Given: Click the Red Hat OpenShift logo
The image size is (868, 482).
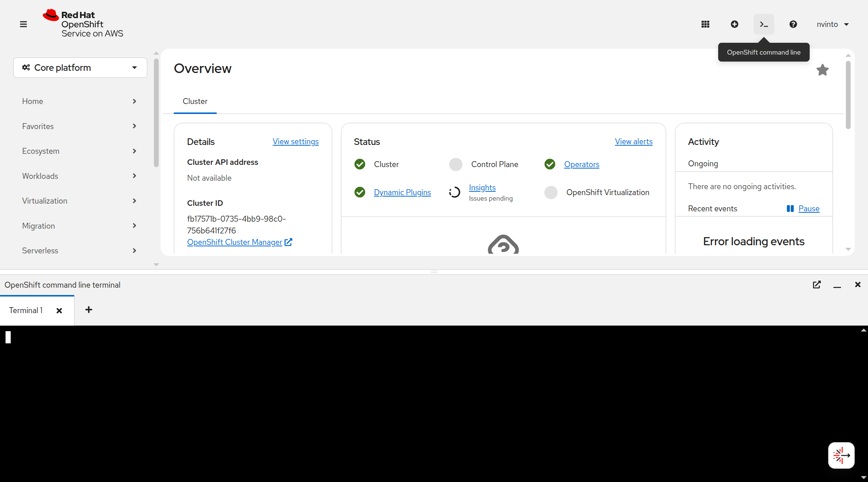Looking at the screenshot, I should pos(83,24).
